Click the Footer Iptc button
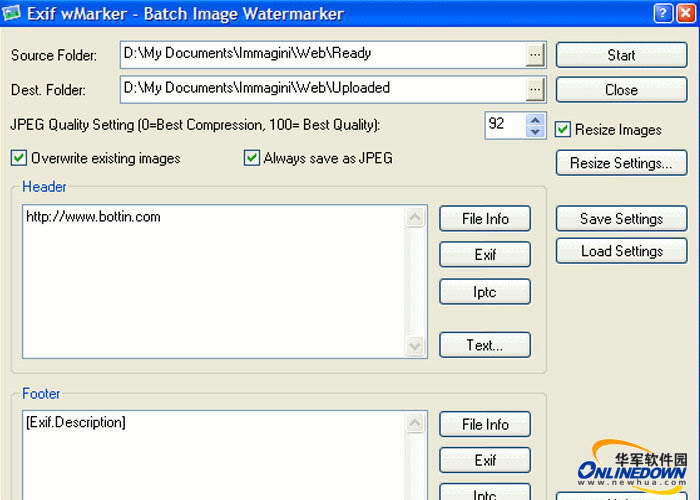This screenshot has width=700, height=500. tap(485, 492)
